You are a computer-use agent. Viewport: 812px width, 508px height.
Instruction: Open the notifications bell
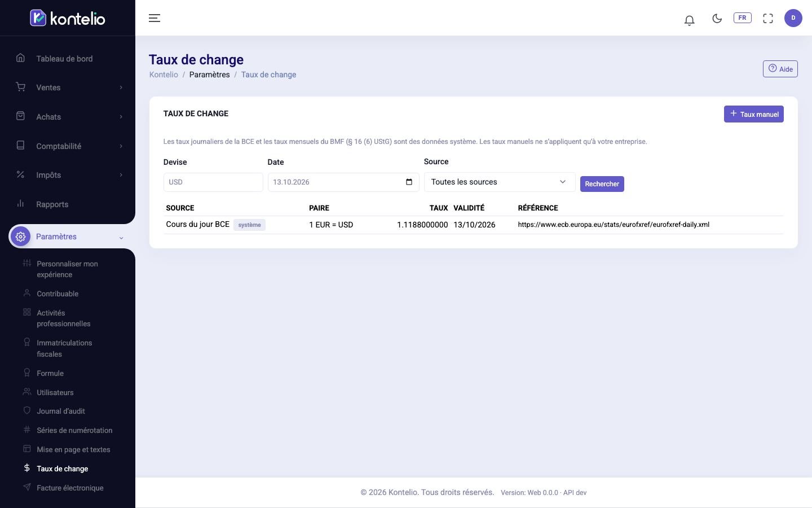tap(689, 20)
